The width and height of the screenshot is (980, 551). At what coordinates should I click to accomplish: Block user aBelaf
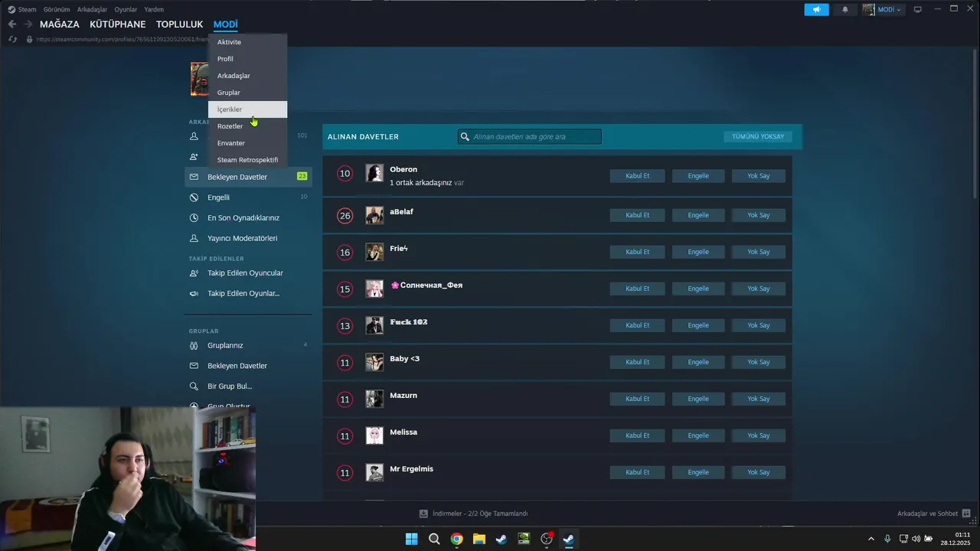pos(698,215)
